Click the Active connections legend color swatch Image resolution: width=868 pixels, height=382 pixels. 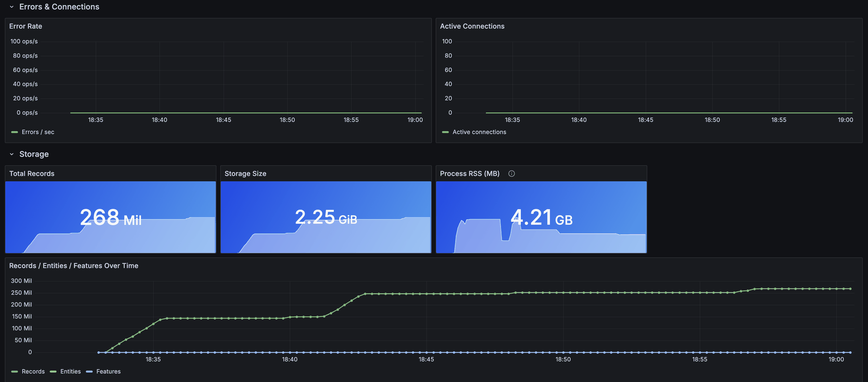point(445,132)
